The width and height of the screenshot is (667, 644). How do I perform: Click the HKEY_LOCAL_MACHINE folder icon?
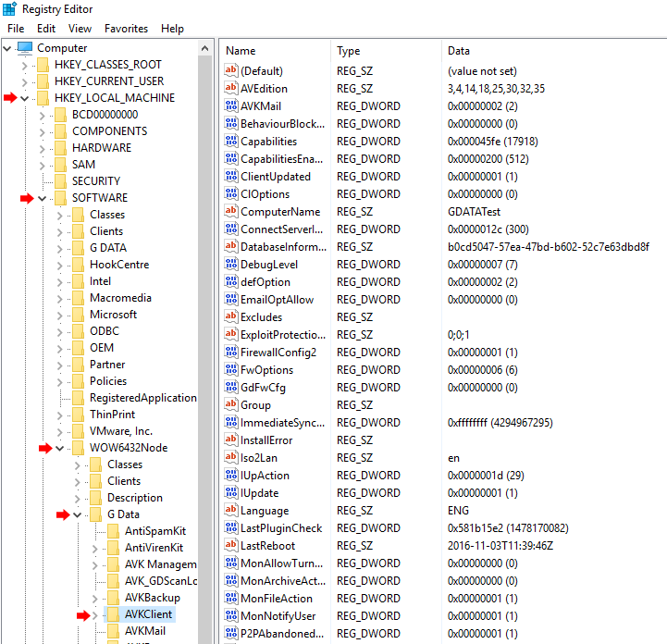click(x=43, y=98)
